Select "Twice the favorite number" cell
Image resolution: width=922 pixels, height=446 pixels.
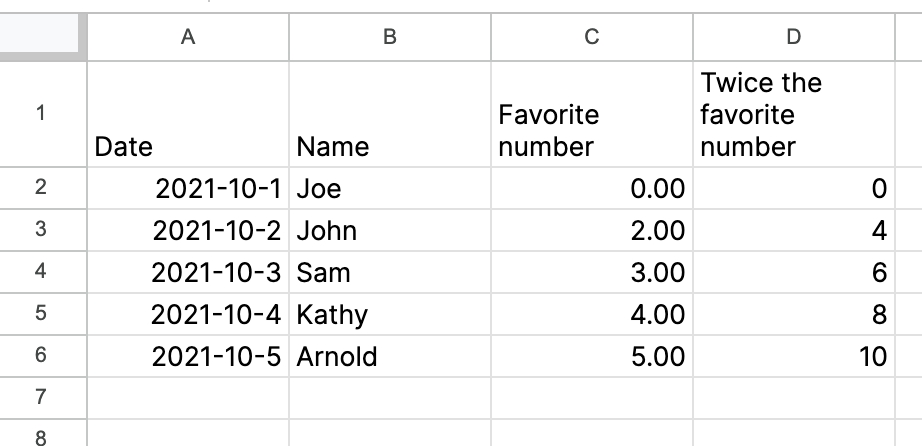point(793,114)
